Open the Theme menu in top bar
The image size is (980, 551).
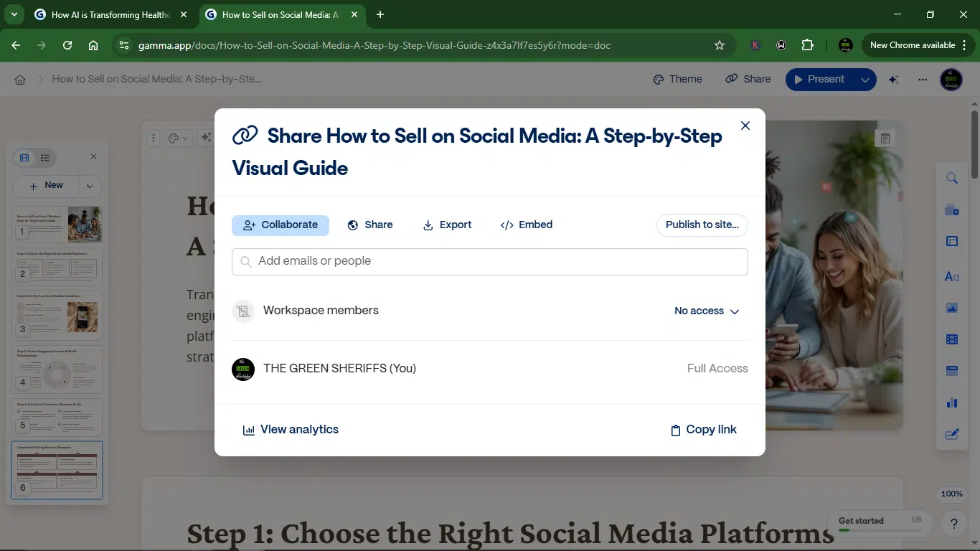click(678, 79)
